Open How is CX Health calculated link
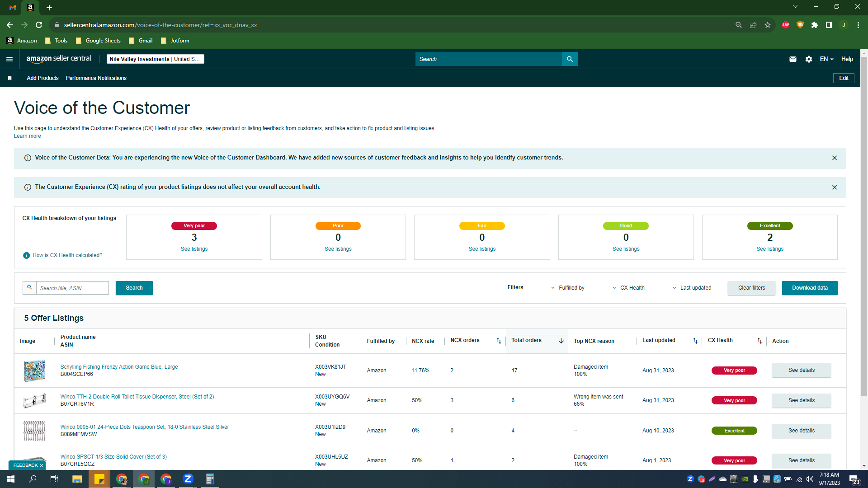Screen dimensions: 868x488 pyautogui.click(x=67, y=255)
